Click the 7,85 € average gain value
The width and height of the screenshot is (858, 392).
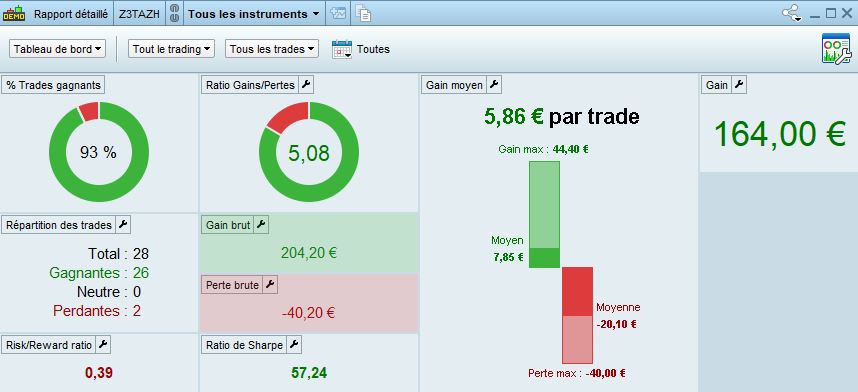click(x=508, y=257)
